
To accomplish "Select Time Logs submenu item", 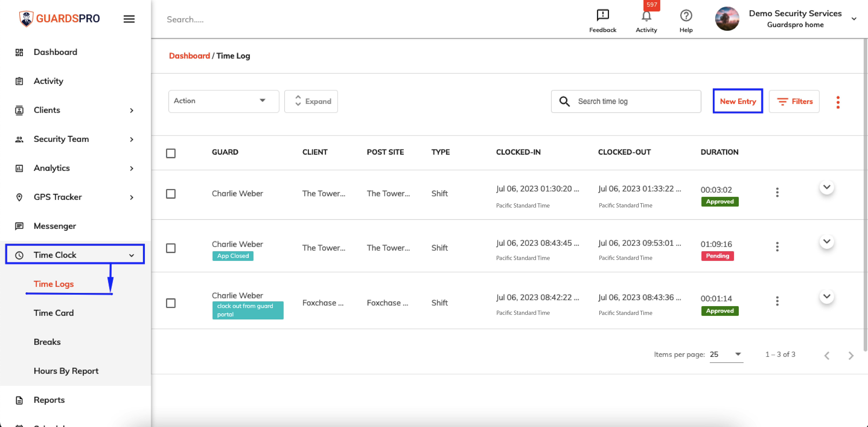I will point(54,284).
